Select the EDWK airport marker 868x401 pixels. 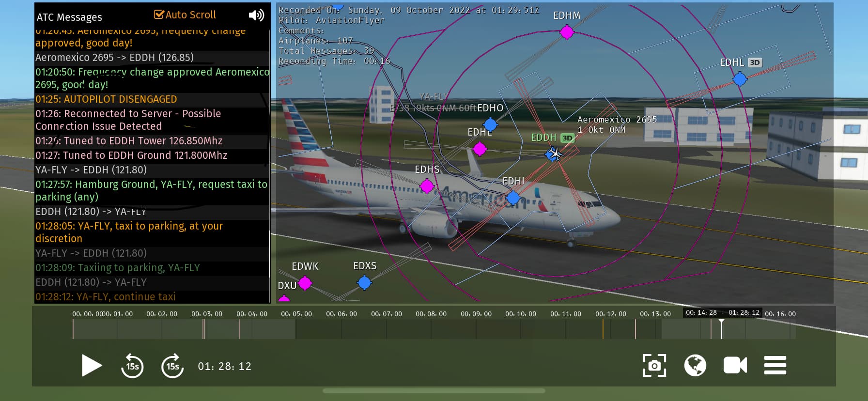coord(305,283)
